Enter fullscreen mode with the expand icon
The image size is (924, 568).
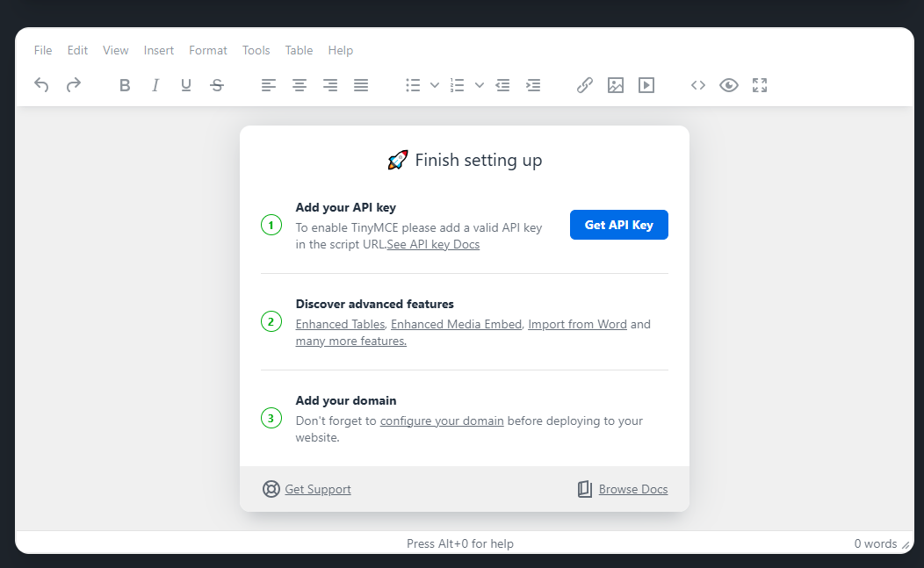(760, 85)
